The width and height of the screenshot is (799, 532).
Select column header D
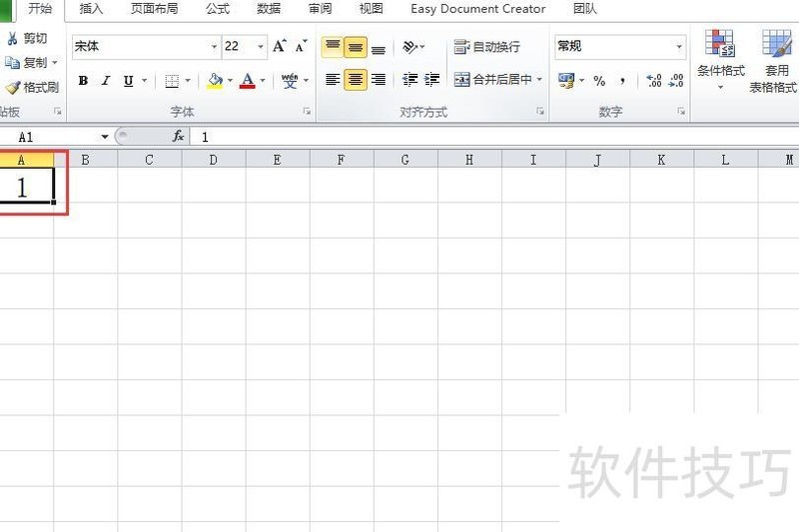coord(214,160)
